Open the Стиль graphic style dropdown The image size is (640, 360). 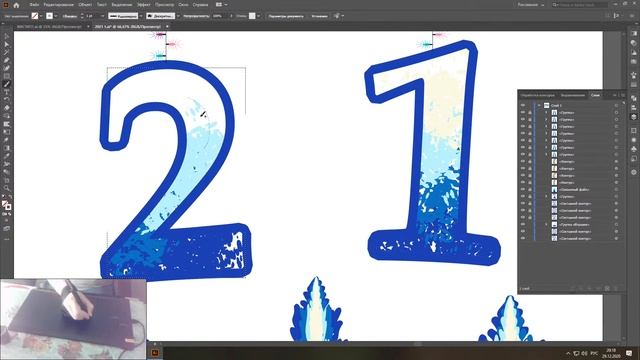click(258, 16)
